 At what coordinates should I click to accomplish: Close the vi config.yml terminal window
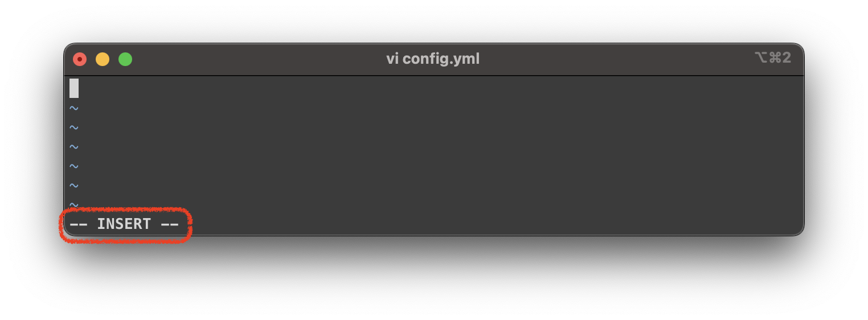pyautogui.click(x=80, y=59)
